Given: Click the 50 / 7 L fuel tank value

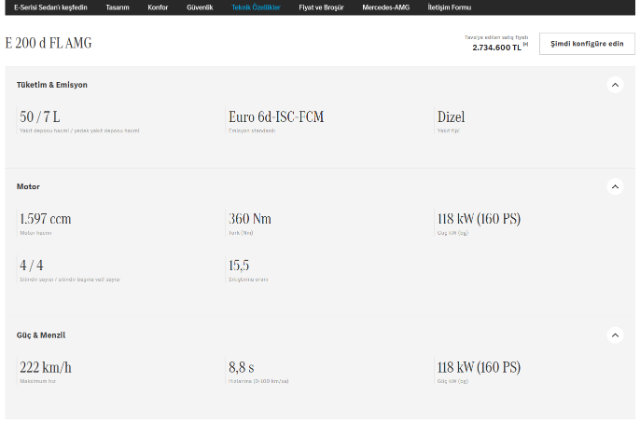Looking at the screenshot, I should tap(40, 117).
